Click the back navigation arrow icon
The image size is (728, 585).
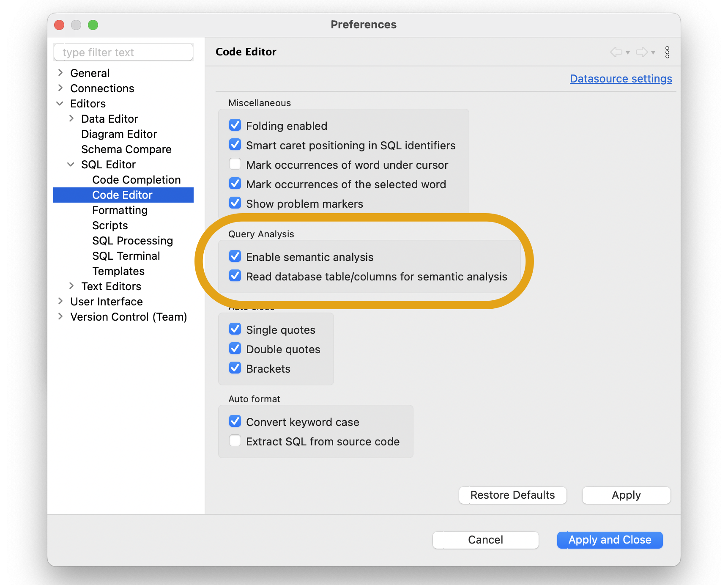616,52
